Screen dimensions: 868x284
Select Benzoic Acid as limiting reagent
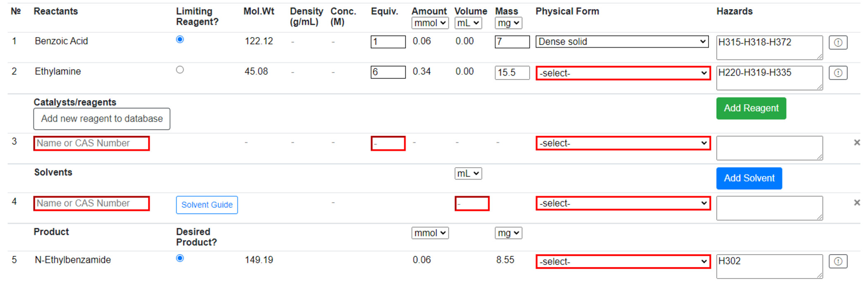point(180,39)
